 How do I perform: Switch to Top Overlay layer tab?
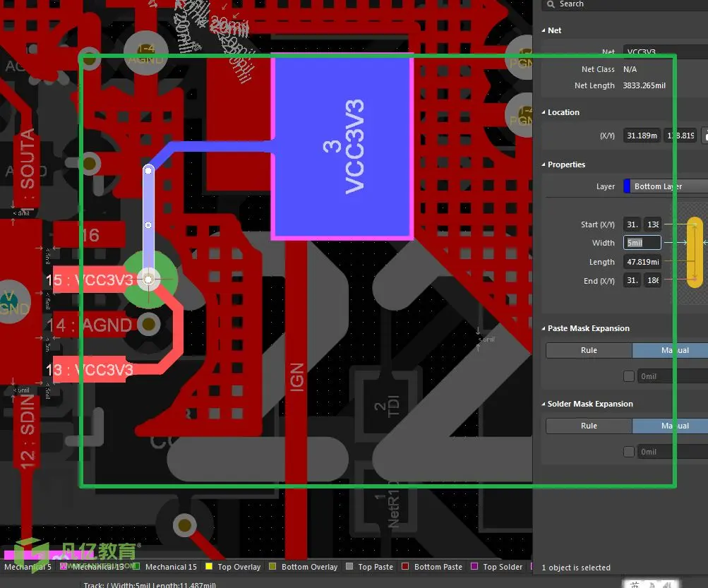click(239, 567)
